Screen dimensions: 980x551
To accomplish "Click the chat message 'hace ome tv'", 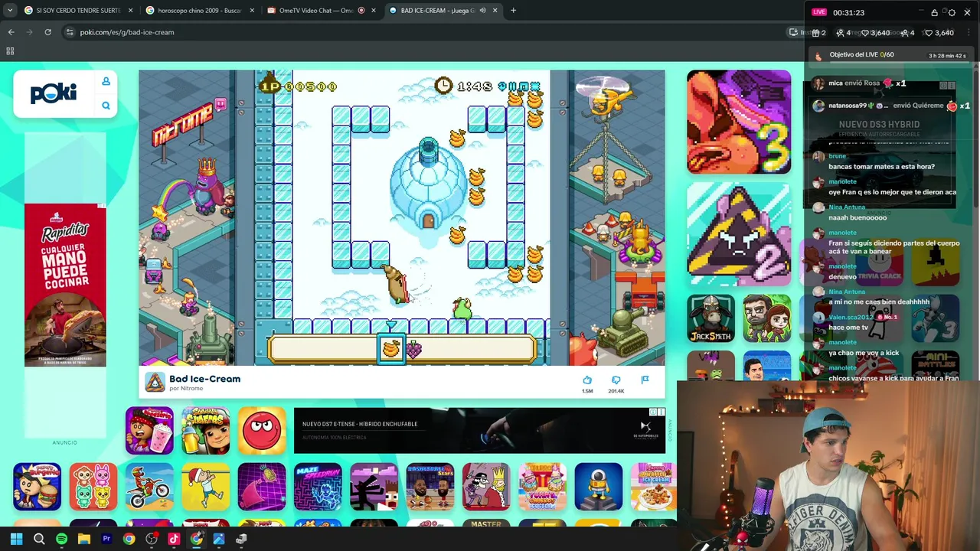I will pos(848,328).
